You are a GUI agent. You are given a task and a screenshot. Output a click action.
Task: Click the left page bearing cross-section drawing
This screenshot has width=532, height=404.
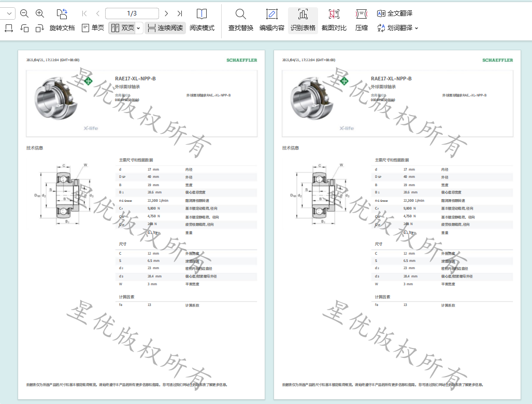pos(64,193)
